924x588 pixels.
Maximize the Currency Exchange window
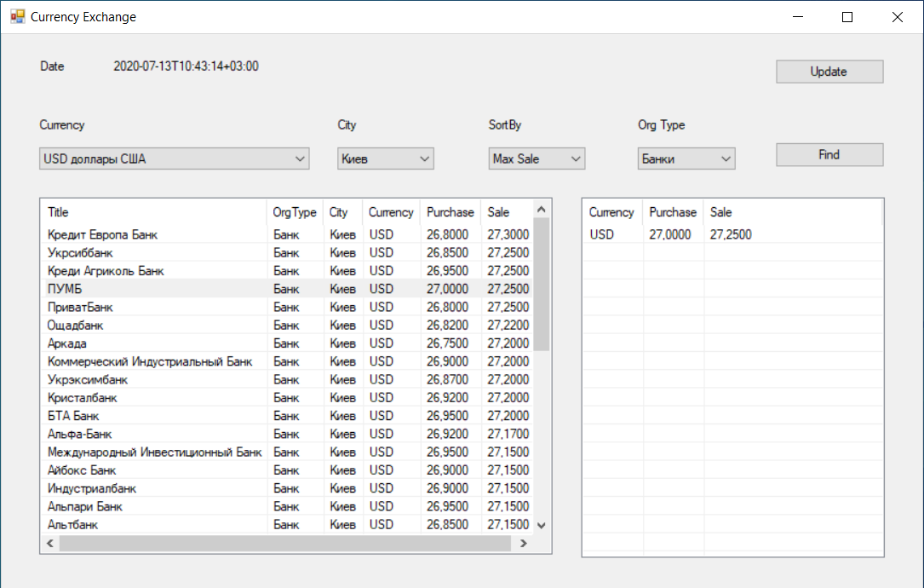click(x=847, y=16)
